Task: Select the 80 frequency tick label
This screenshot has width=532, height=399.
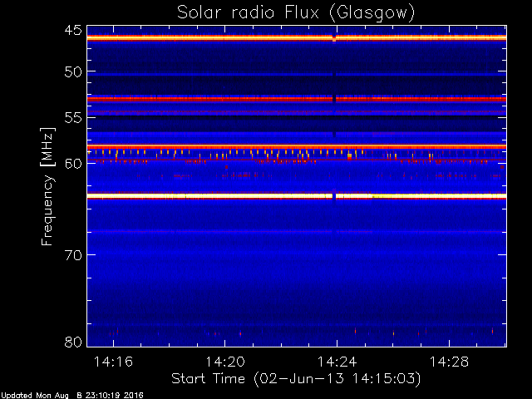Action: tap(73, 342)
